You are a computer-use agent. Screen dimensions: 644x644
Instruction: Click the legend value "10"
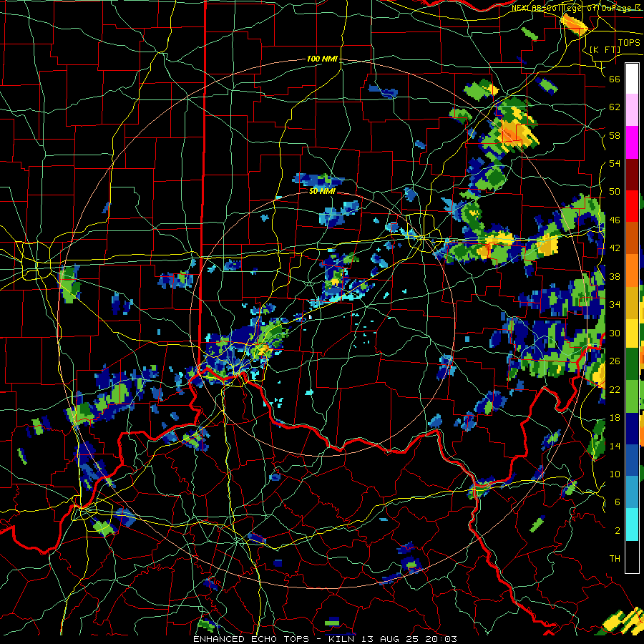pyautogui.click(x=615, y=474)
